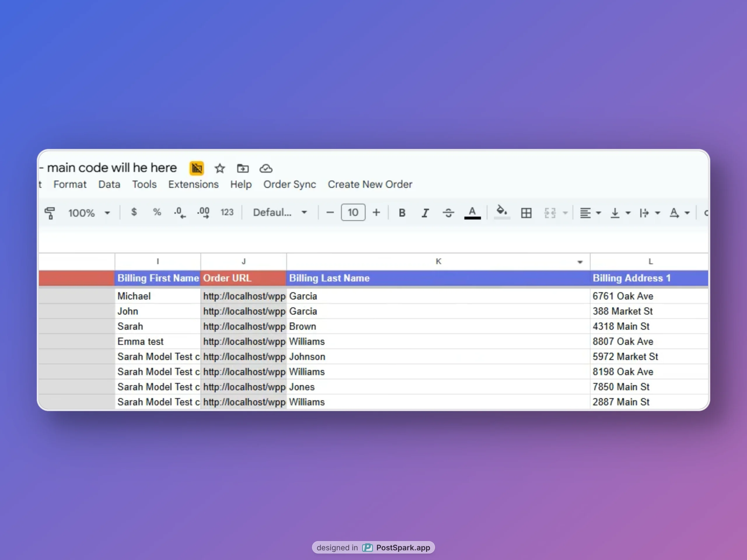Check the cloud save status icon
The width and height of the screenshot is (747, 560).
point(266,168)
